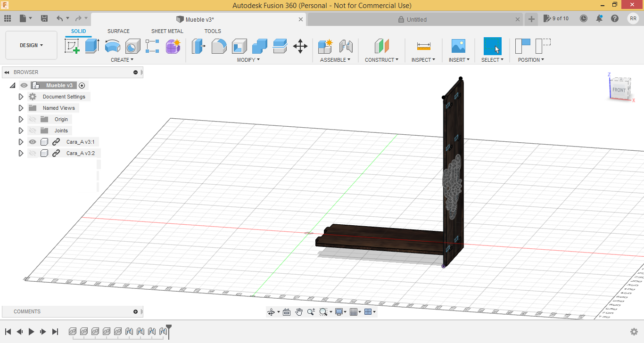The width and height of the screenshot is (644, 343).
Task: Expand the Named Views folder
Action: 21,108
